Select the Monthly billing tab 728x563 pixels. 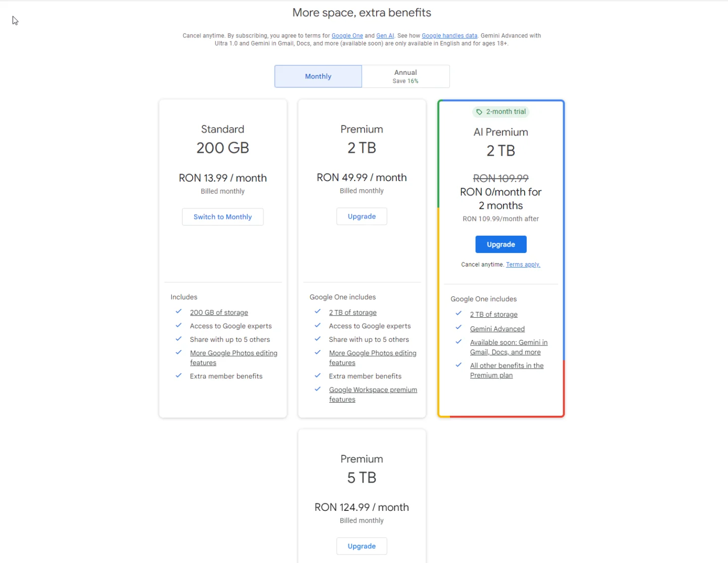318,76
